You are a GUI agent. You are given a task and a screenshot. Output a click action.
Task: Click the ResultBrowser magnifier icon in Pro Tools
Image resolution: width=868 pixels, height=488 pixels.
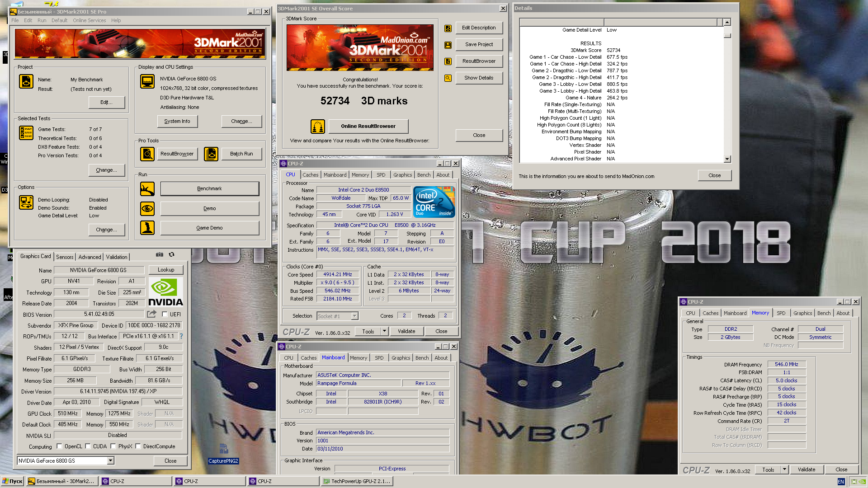[x=147, y=154]
